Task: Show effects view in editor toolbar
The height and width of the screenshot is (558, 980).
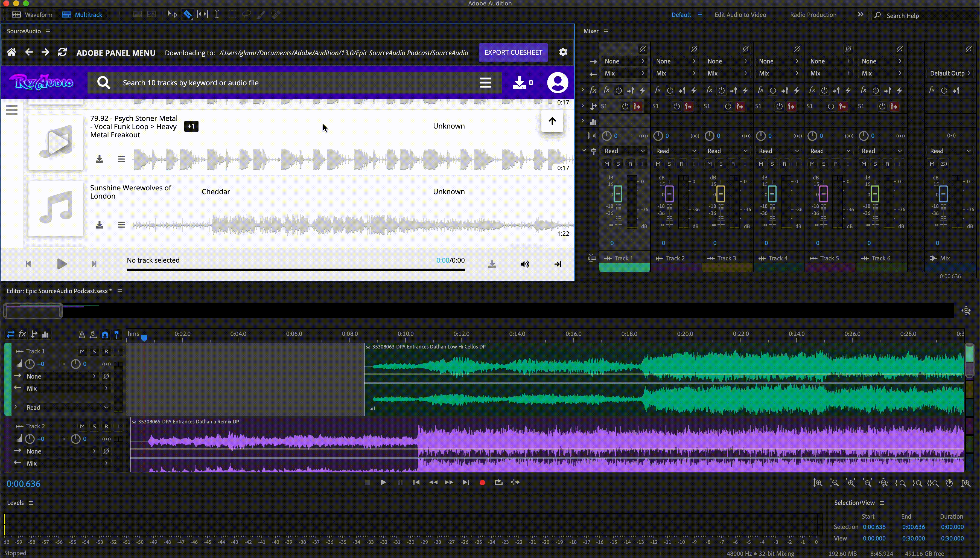Action: pyautogui.click(x=22, y=334)
